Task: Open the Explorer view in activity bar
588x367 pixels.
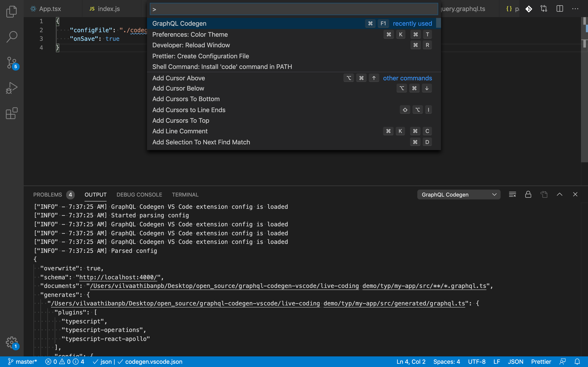Action: tap(11, 11)
